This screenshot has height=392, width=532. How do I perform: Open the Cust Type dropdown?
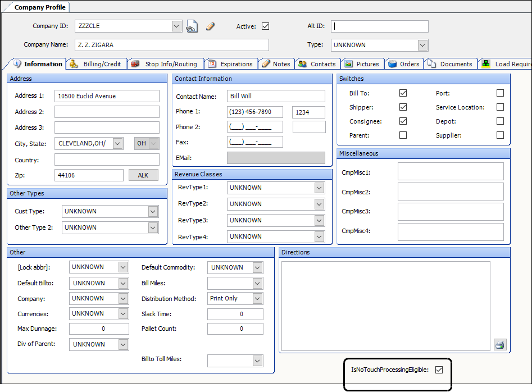pyautogui.click(x=153, y=211)
